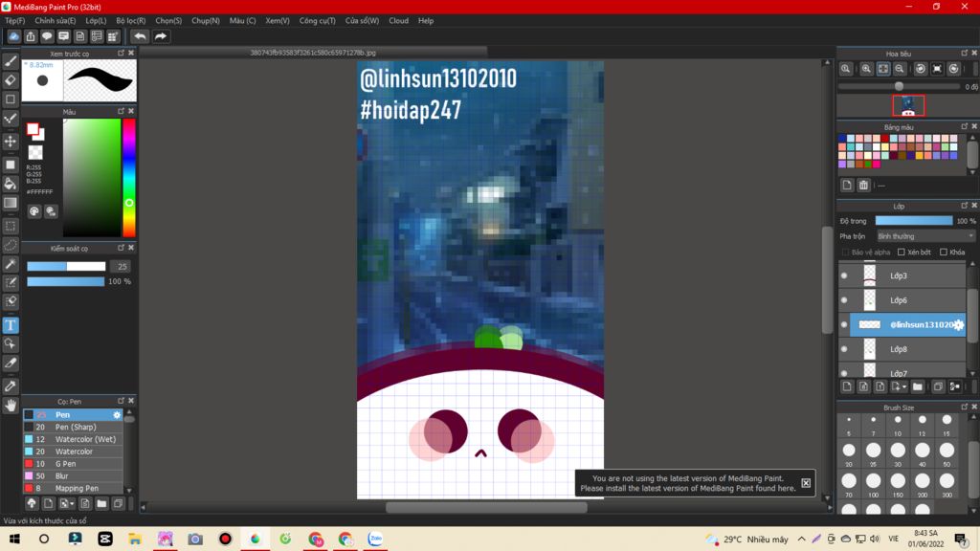980x551 pixels.
Task: Select the Eraser tool
Action: click(11, 80)
